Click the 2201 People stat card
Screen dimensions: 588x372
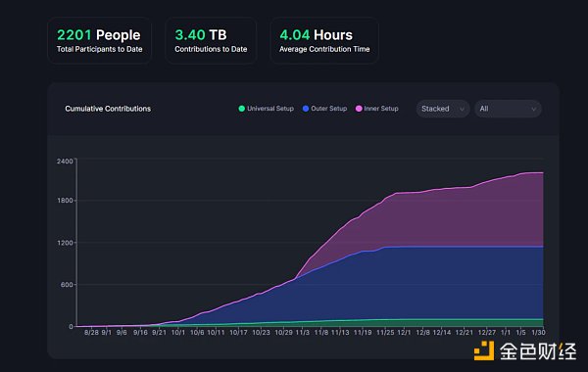pyautogui.click(x=99, y=40)
